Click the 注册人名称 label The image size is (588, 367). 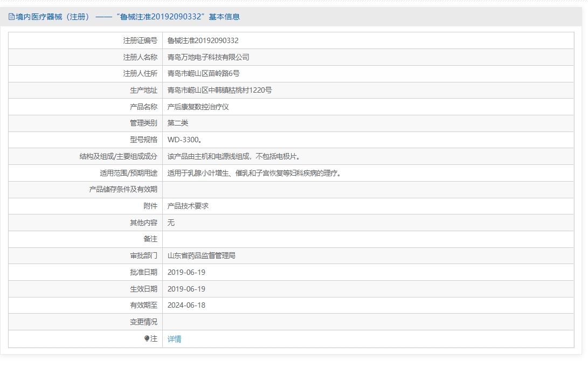click(140, 57)
